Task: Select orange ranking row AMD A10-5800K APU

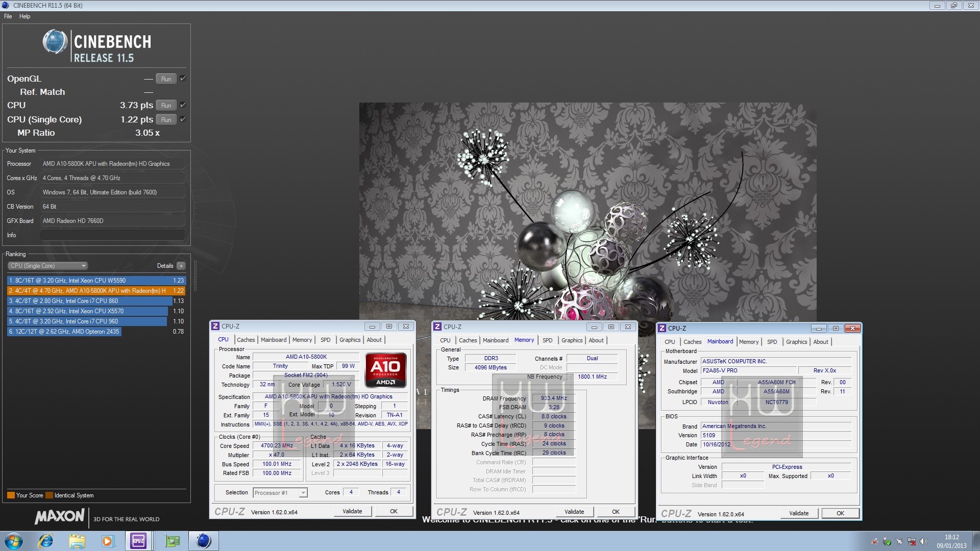Action: tap(96, 291)
